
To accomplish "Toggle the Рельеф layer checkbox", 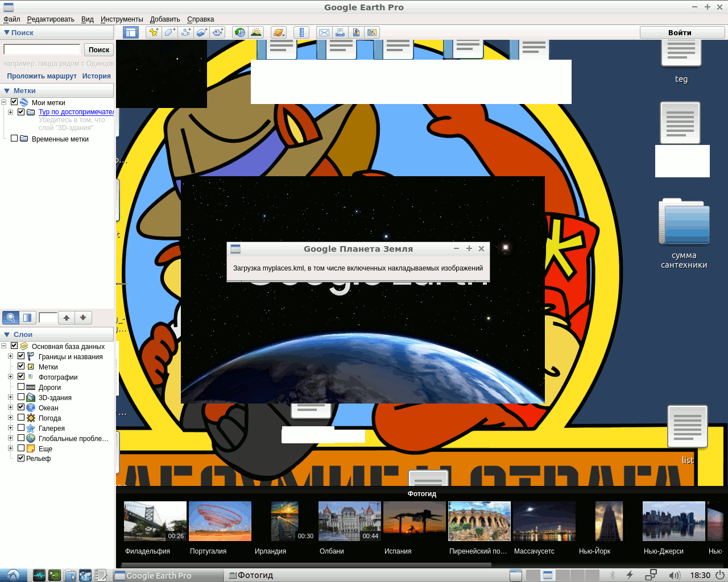I will point(21,458).
